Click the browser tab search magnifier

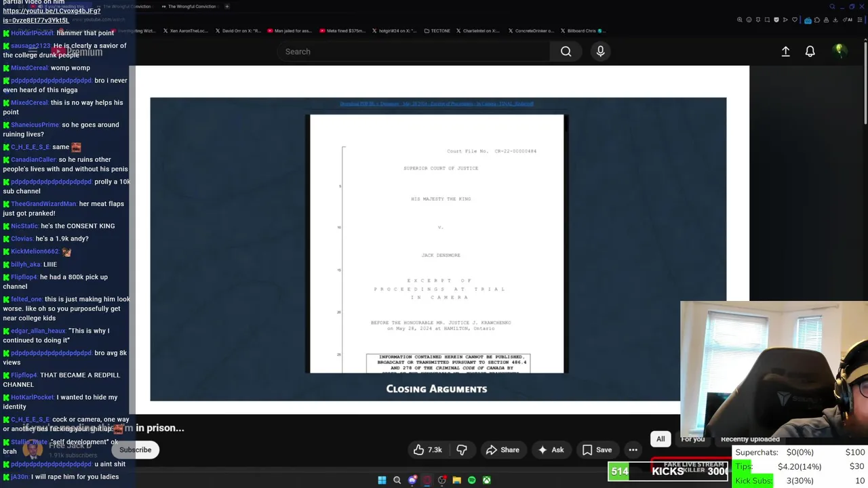point(832,7)
